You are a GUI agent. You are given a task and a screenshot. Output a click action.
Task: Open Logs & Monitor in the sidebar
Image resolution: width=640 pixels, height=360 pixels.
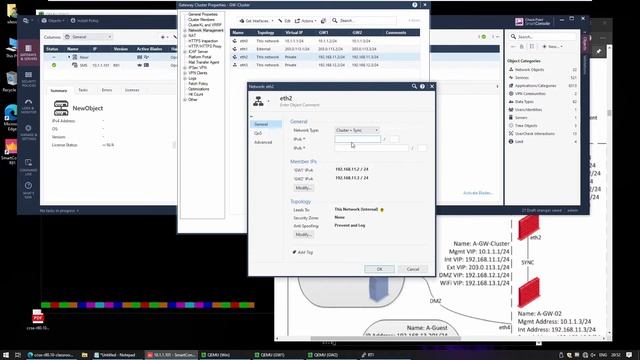(x=28, y=106)
